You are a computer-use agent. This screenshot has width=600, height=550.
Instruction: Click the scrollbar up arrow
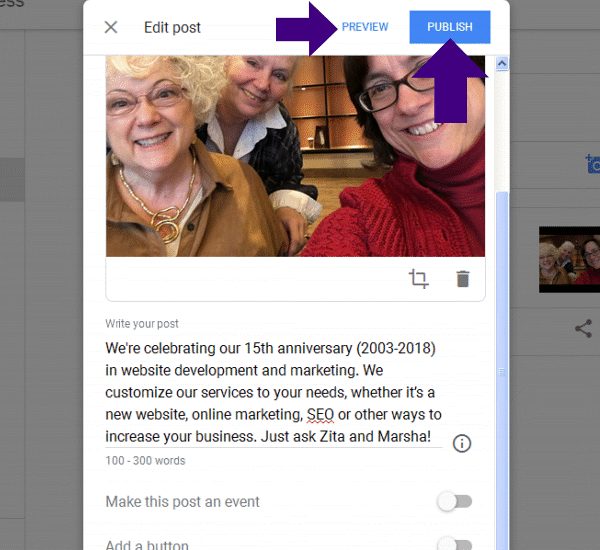point(502,63)
